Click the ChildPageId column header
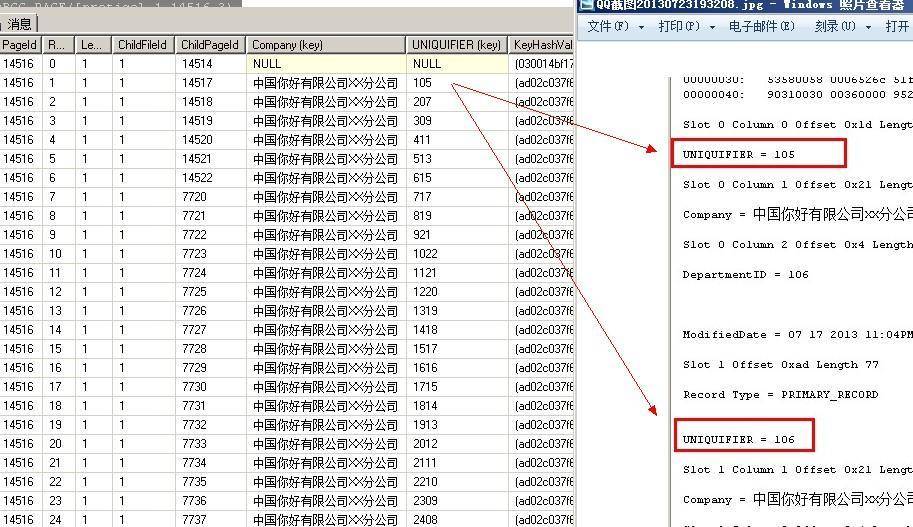 coord(210,45)
